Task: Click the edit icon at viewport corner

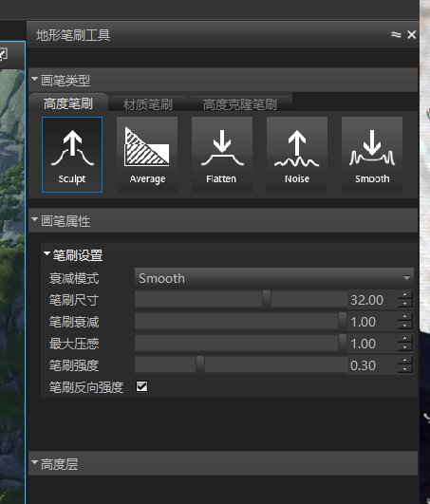Action: [x=3, y=54]
